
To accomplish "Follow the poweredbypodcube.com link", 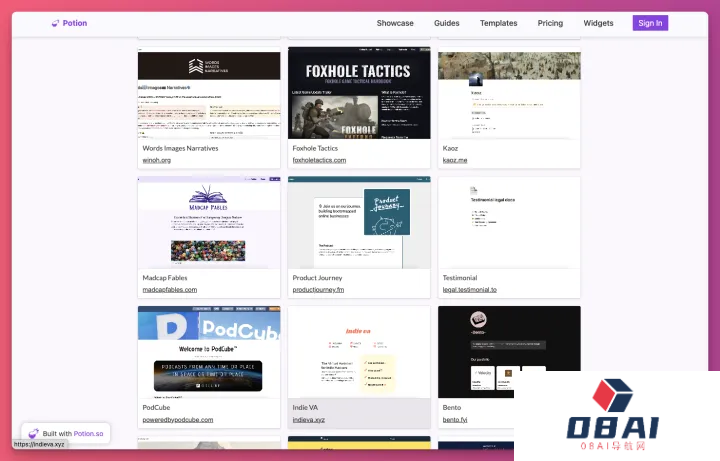I will point(178,420).
